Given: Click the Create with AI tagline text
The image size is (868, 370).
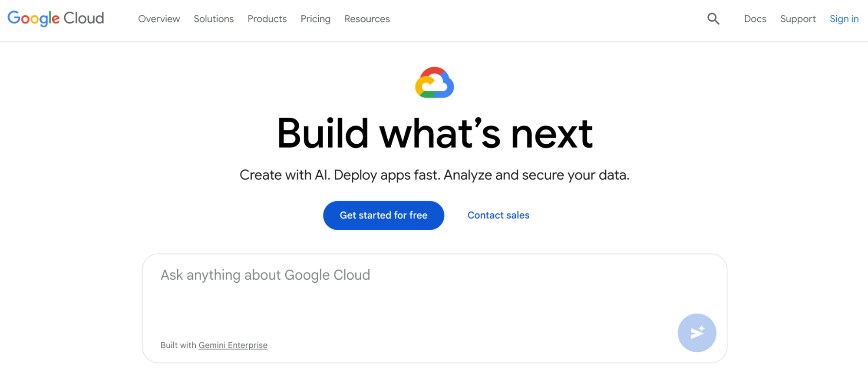Looking at the screenshot, I should coord(434,175).
